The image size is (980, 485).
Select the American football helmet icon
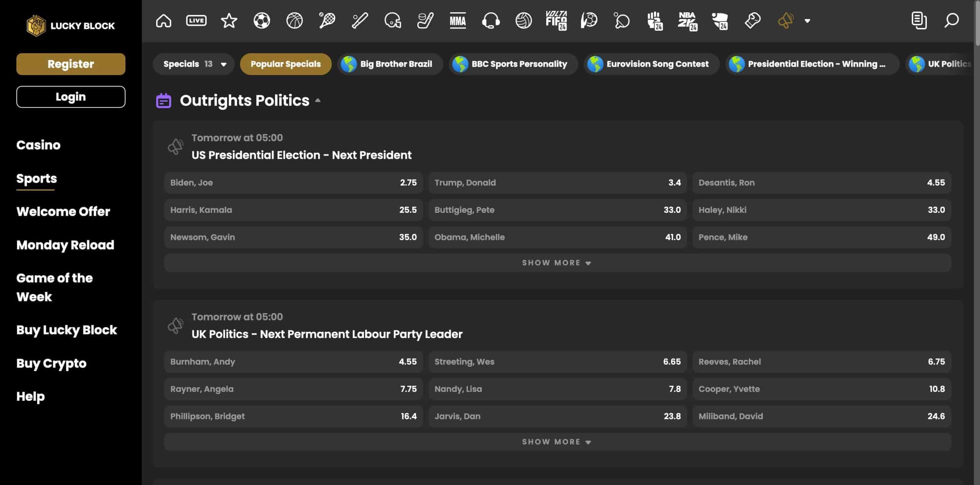click(393, 21)
